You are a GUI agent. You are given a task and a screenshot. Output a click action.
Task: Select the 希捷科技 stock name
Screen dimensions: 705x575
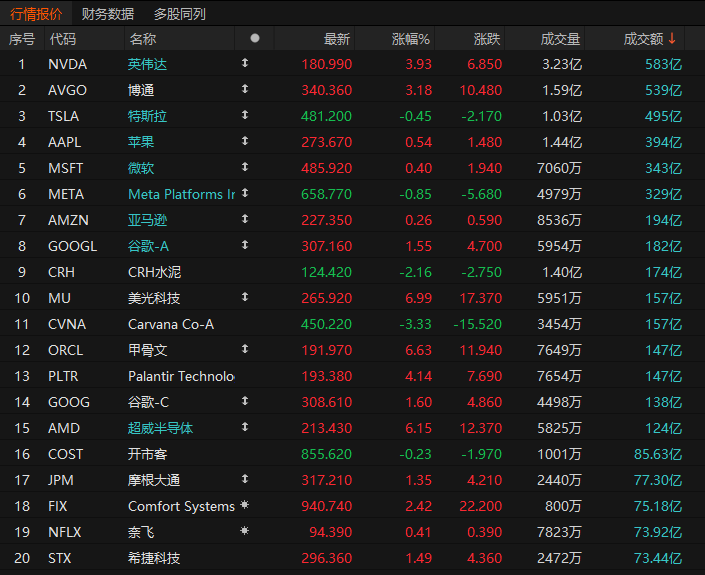coord(154,558)
